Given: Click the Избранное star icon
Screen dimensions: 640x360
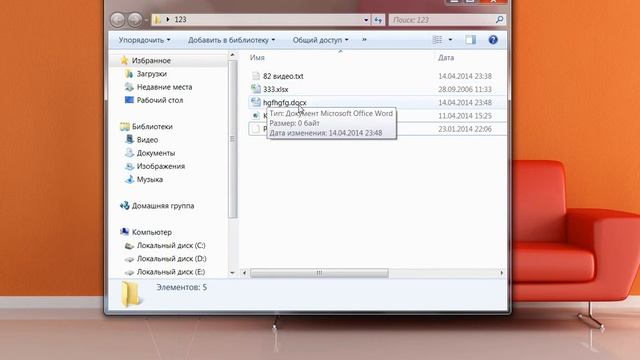Looking at the screenshot, I should tap(124, 60).
